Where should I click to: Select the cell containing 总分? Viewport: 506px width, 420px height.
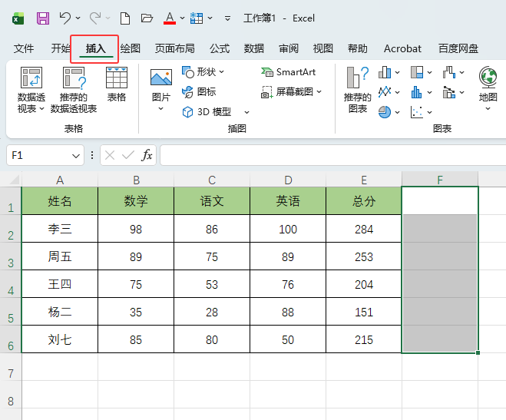364,201
